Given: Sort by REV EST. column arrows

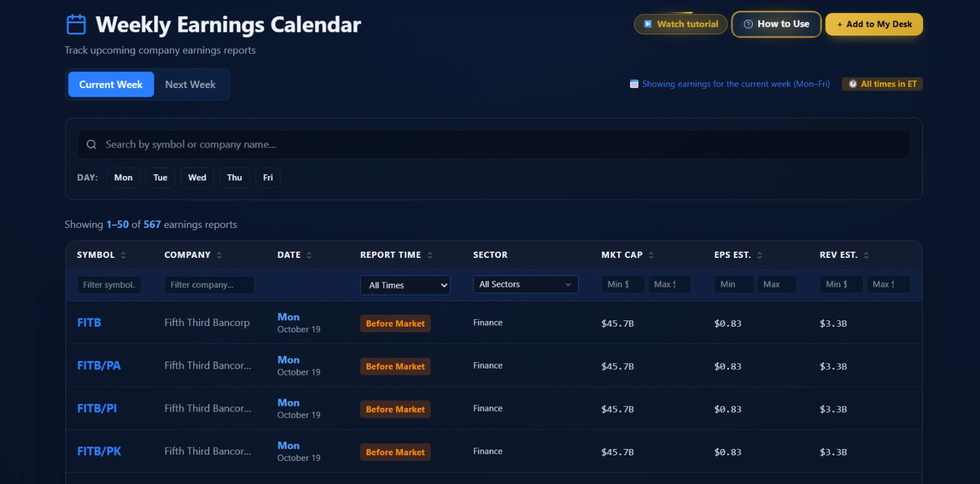Looking at the screenshot, I should tap(866, 255).
